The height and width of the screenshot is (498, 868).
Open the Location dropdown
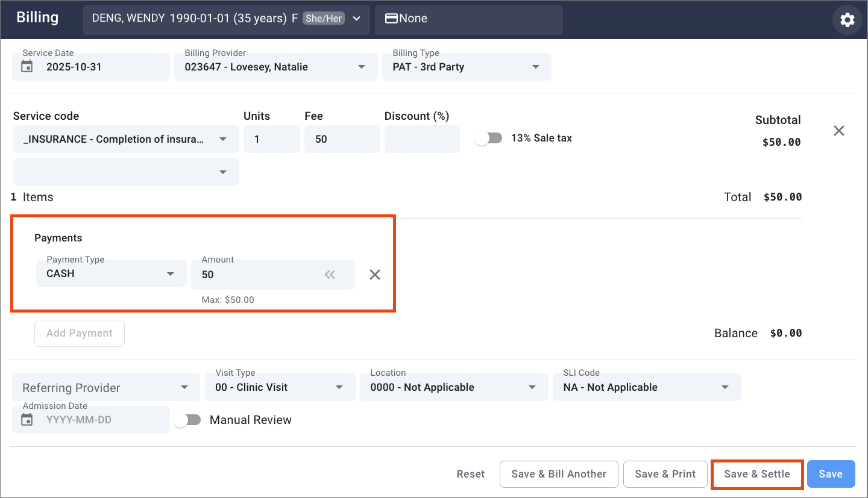[x=454, y=387]
